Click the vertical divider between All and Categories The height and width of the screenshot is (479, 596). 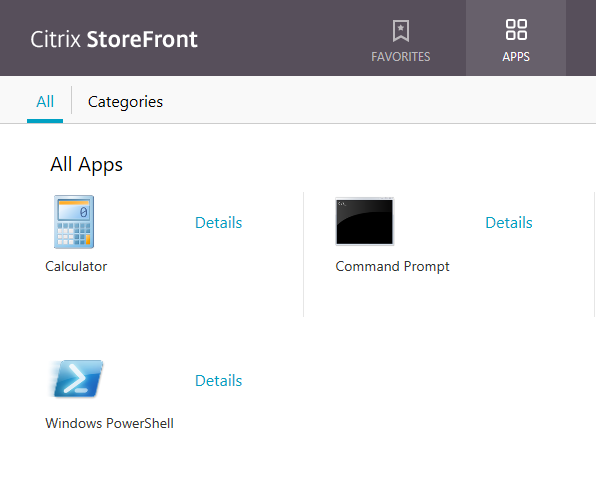click(71, 100)
